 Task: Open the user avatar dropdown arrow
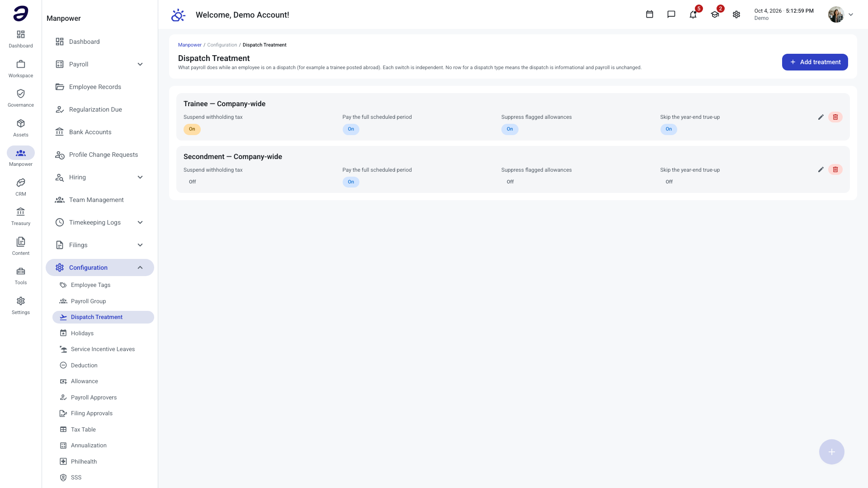tap(851, 14)
